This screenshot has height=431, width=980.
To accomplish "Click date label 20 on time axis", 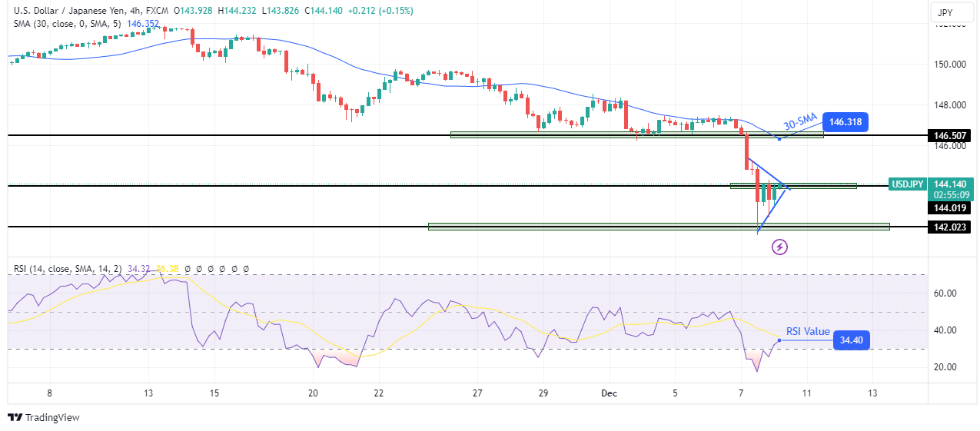I will pyautogui.click(x=313, y=393).
